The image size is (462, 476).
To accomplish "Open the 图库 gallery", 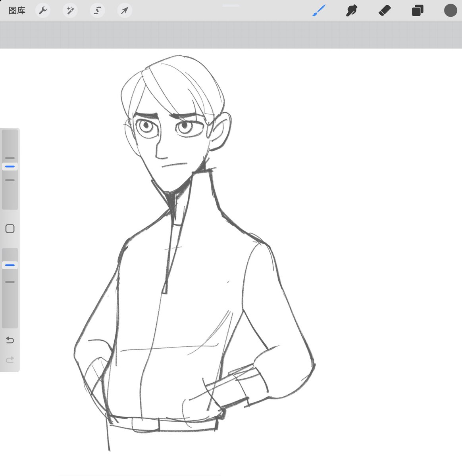I will (17, 11).
